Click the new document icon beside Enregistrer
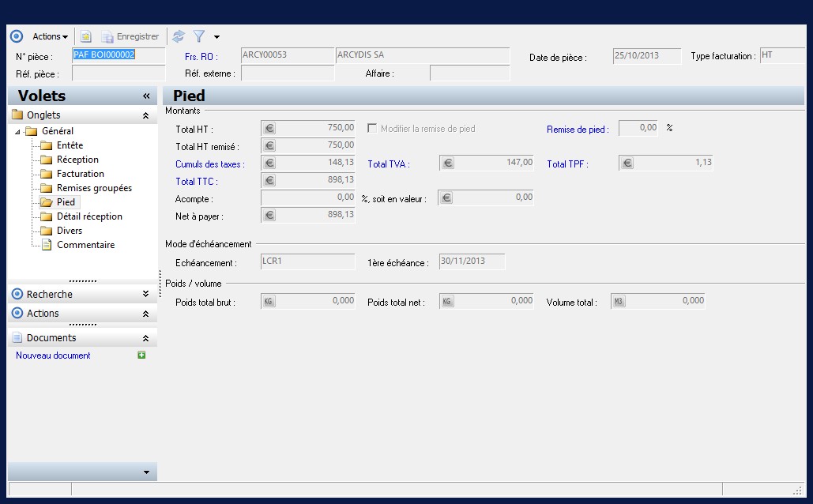Screen dimensions: 813x504 click(86, 36)
